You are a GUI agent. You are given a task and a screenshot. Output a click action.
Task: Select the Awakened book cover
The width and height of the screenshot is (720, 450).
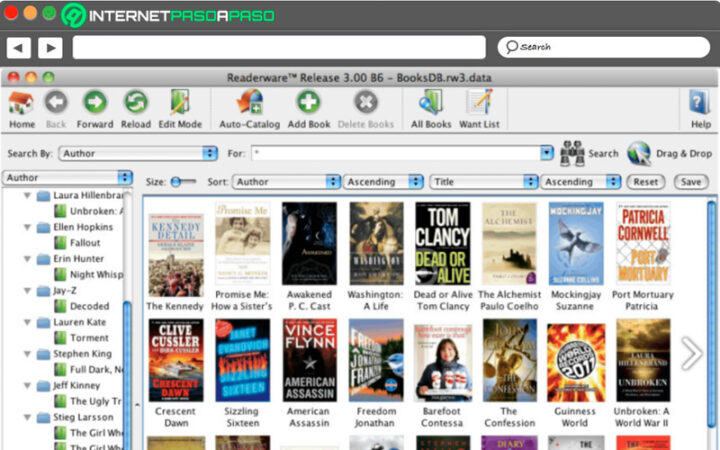(x=309, y=243)
